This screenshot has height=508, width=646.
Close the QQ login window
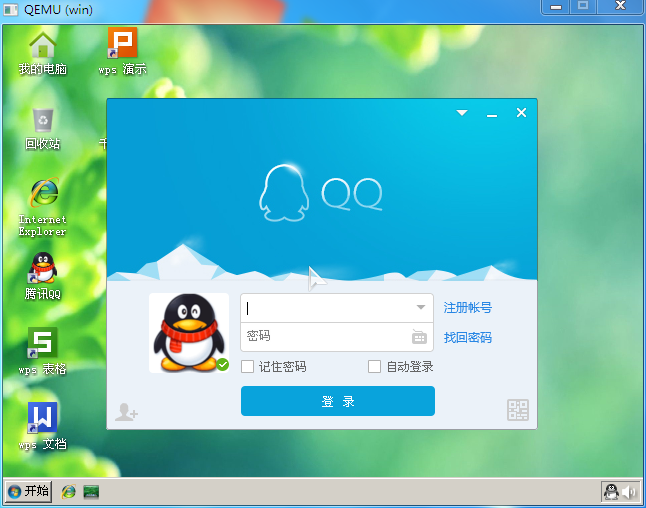tap(521, 112)
